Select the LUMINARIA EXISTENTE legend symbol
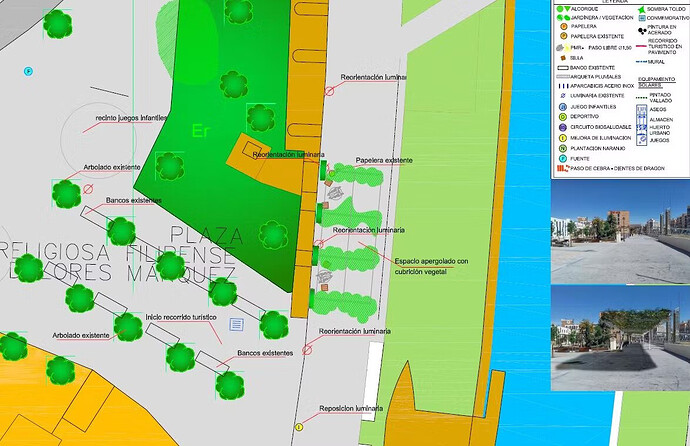The height and width of the screenshot is (446, 690). [x=563, y=96]
